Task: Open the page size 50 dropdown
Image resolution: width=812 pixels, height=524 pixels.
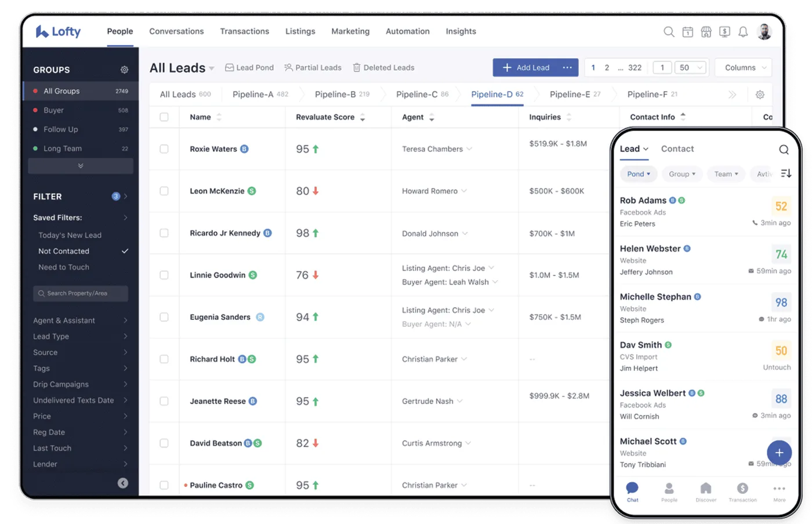Action: click(690, 67)
